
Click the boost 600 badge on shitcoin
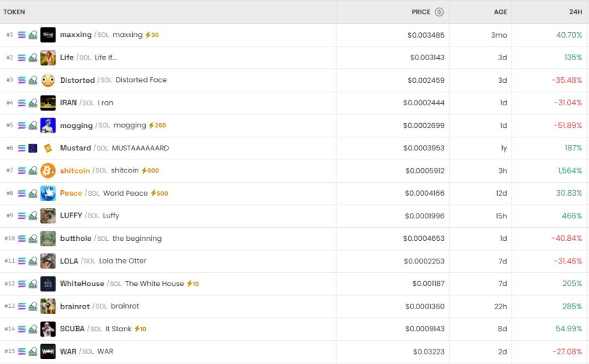tap(150, 171)
